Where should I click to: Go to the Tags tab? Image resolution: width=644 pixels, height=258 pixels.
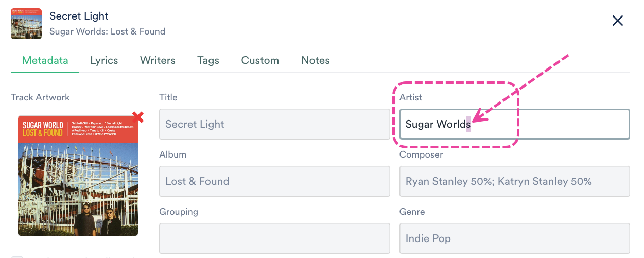208,60
